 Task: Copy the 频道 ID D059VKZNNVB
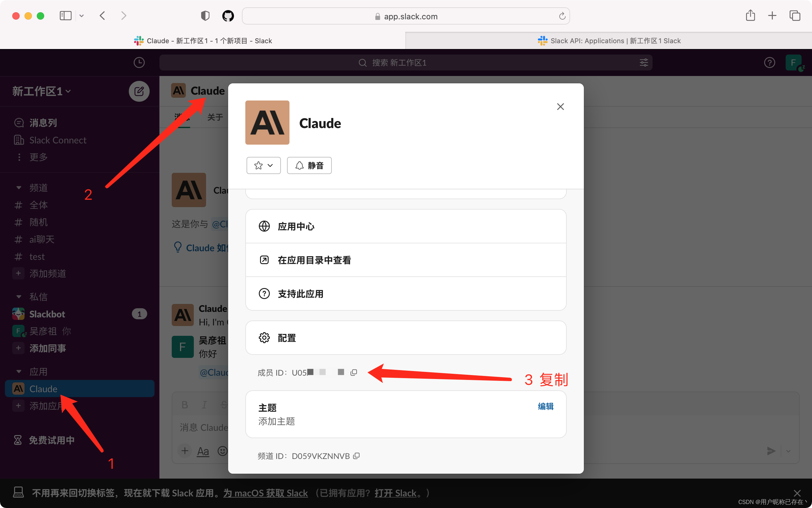(x=356, y=456)
